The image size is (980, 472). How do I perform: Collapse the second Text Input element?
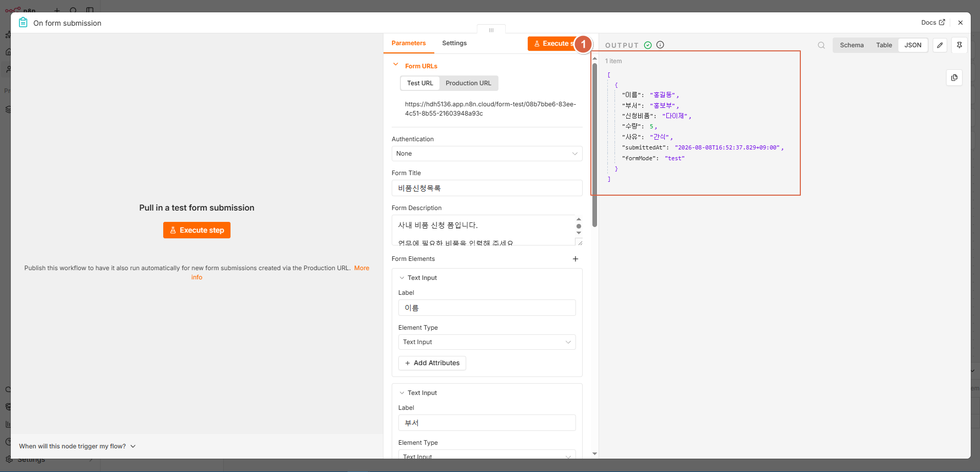402,393
